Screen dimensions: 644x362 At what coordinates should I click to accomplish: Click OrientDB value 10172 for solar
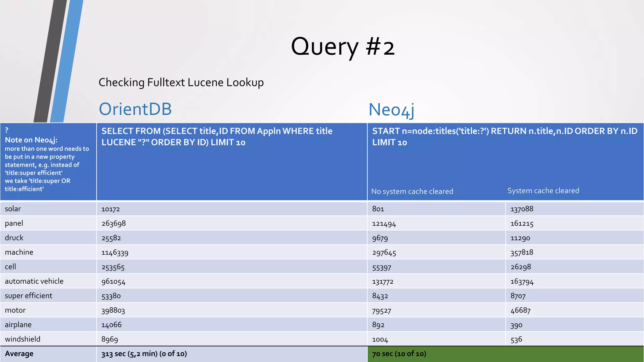click(x=110, y=209)
